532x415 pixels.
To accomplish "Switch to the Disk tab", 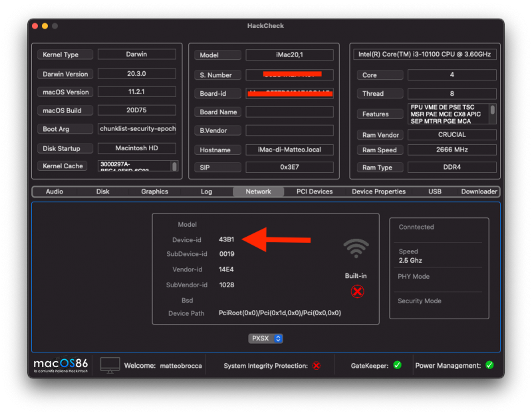I will point(102,192).
